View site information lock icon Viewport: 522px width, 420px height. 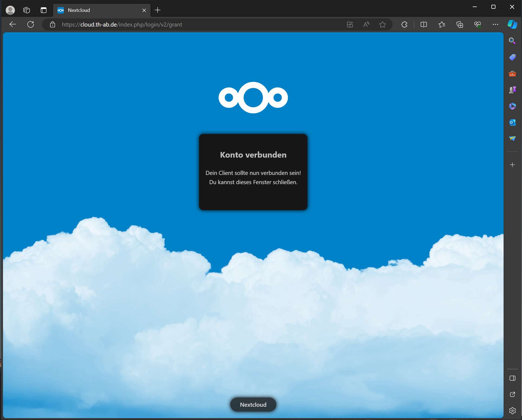tap(53, 24)
